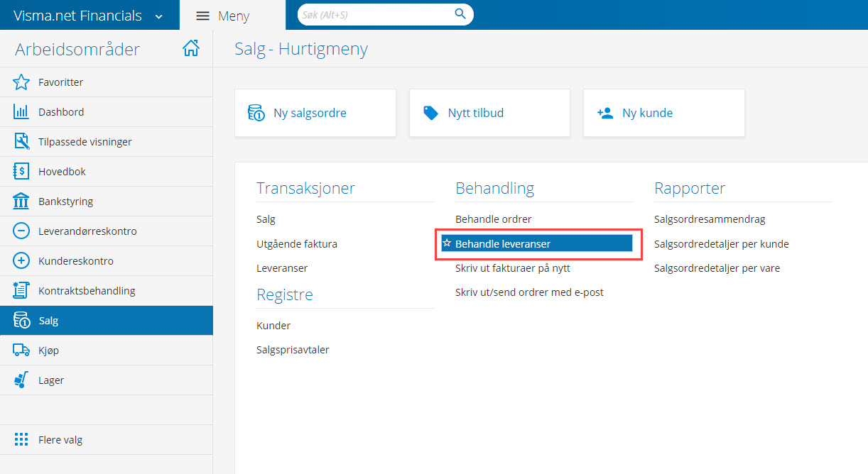Create Ny kunde
The image size is (868, 474).
tap(664, 113)
